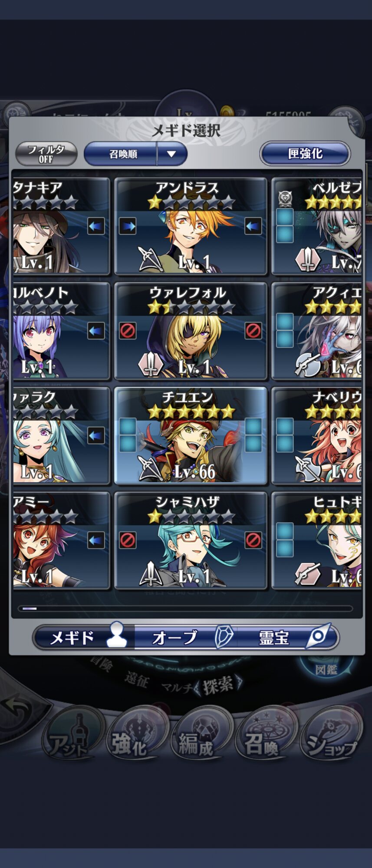Select the チユエン Lv.66 character card

tap(191, 435)
